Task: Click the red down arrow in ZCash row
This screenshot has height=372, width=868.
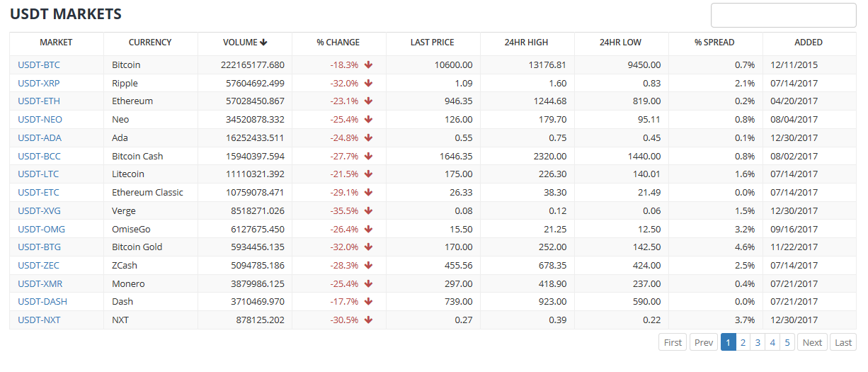Action: [368, 266]
